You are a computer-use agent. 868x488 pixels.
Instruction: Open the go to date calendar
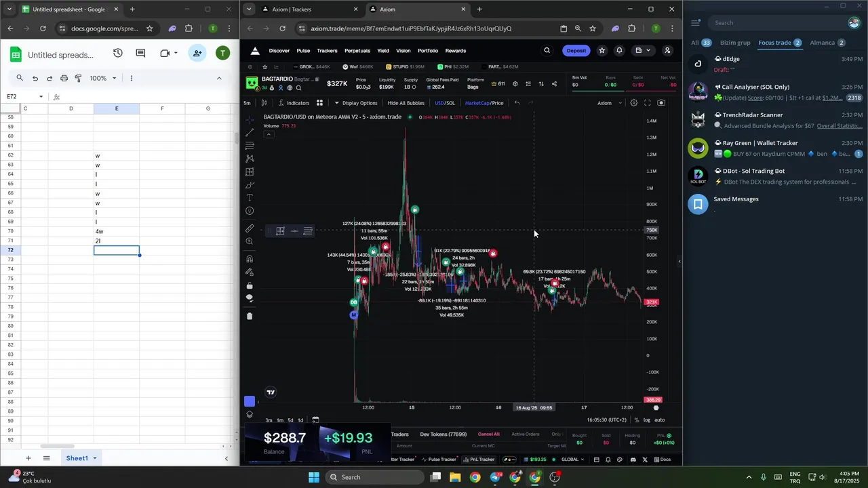315,420
